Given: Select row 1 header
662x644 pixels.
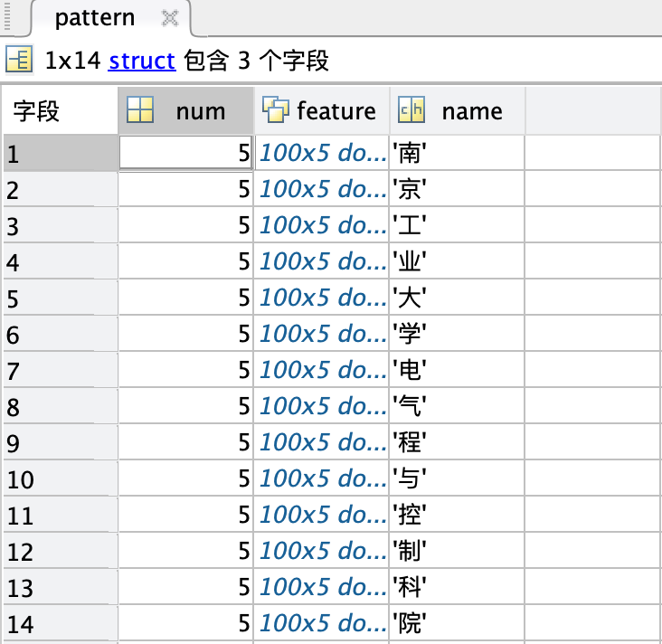Looking at the screenshot, I should tap(60, 154).
